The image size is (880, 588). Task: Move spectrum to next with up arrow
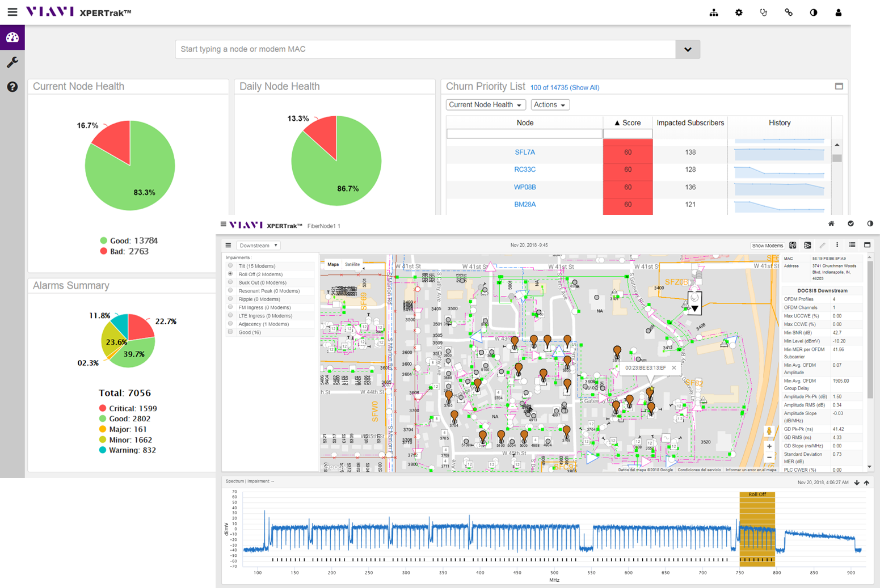[x=866, y=483]
